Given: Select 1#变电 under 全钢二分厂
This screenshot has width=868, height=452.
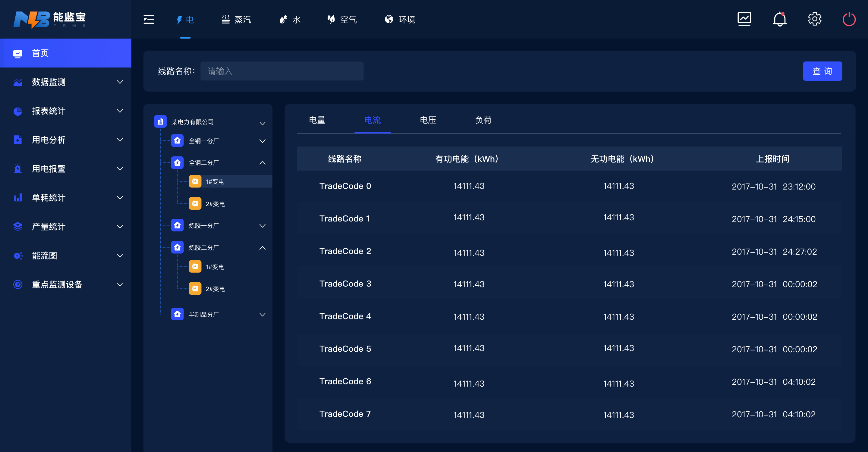Looking at the screenshot, I should pos(215,181).
